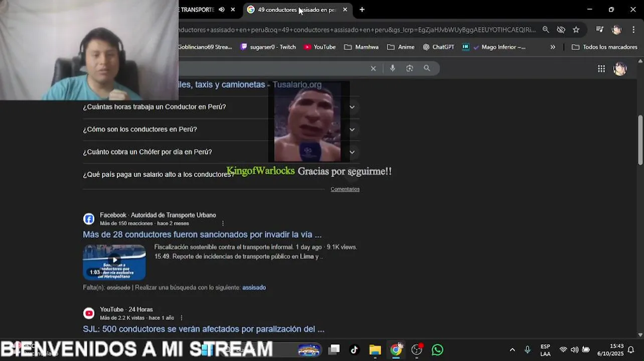Open the volume speaker tray icon
644x361 pixels.
tap(574, 349)
